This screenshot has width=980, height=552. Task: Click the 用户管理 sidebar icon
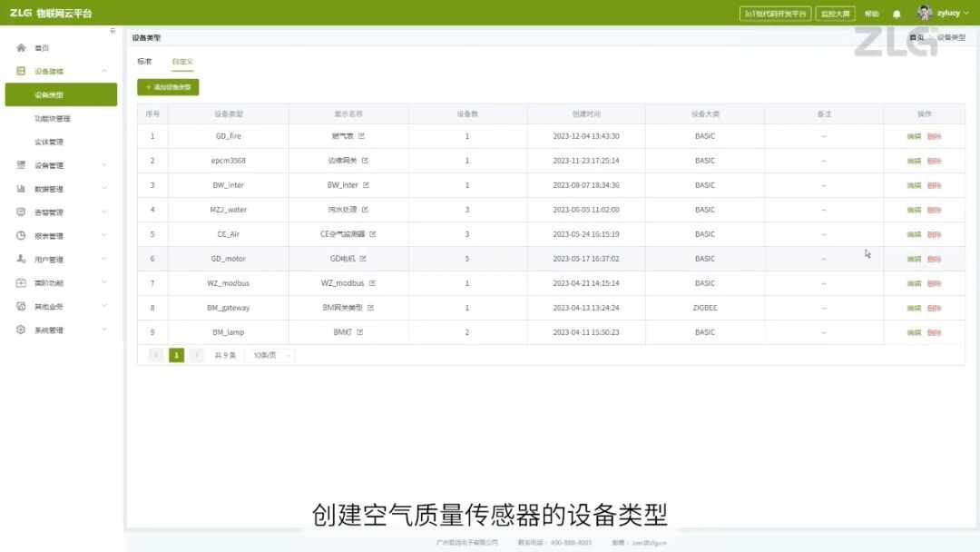[21, 259]
